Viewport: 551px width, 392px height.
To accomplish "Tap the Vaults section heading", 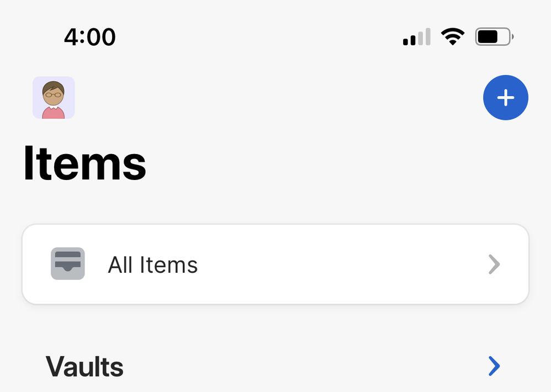I will [x=84, y=367].
